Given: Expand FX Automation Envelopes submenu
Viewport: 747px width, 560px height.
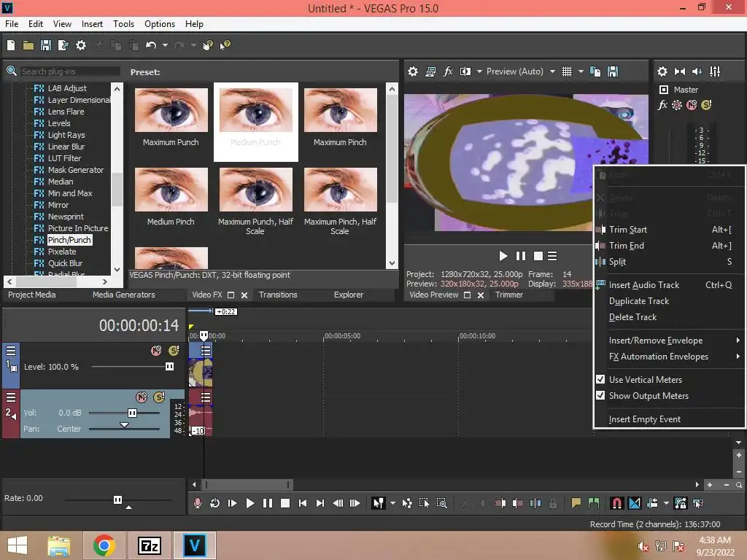Looking at the screenshot, I should point(670,357).
